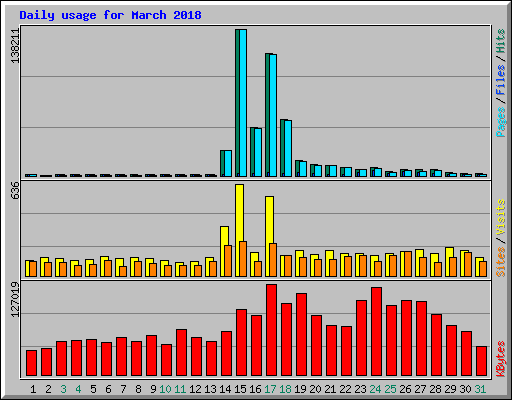Click day label 7 on the x-axis
Screen dimensions: 512x400
tap(123, 389)
